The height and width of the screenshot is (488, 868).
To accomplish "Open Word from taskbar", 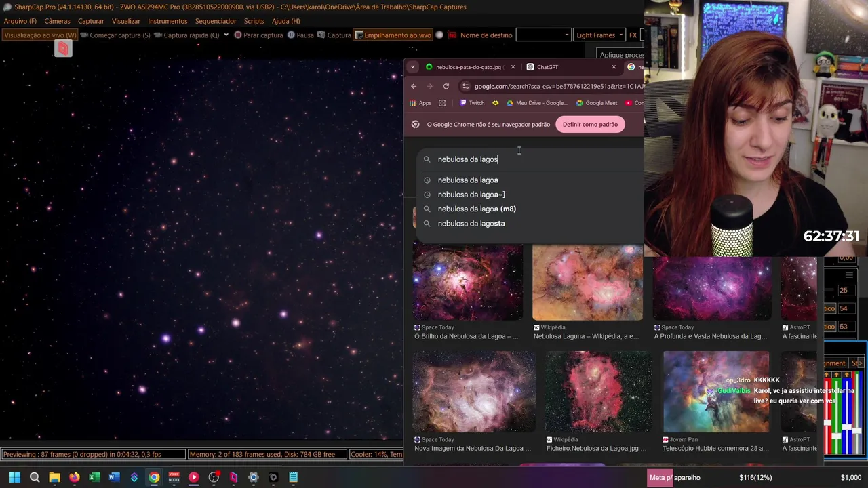I will 114,477.
